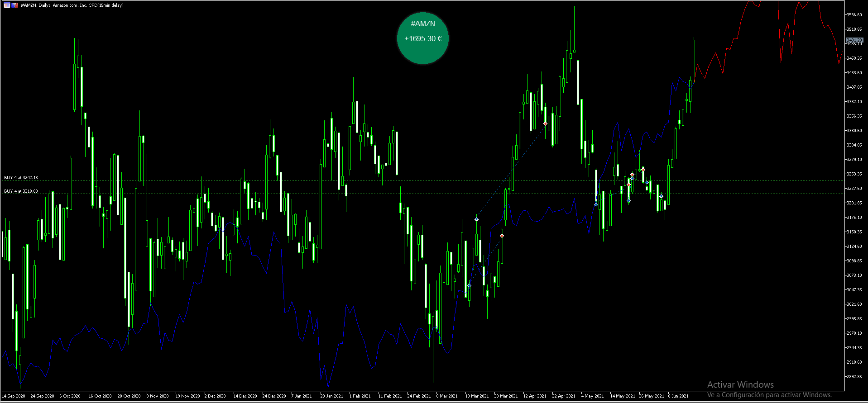Click the 3227.60 price scale label
This screenshot has width=868, height=403.
tap(854, 189)
